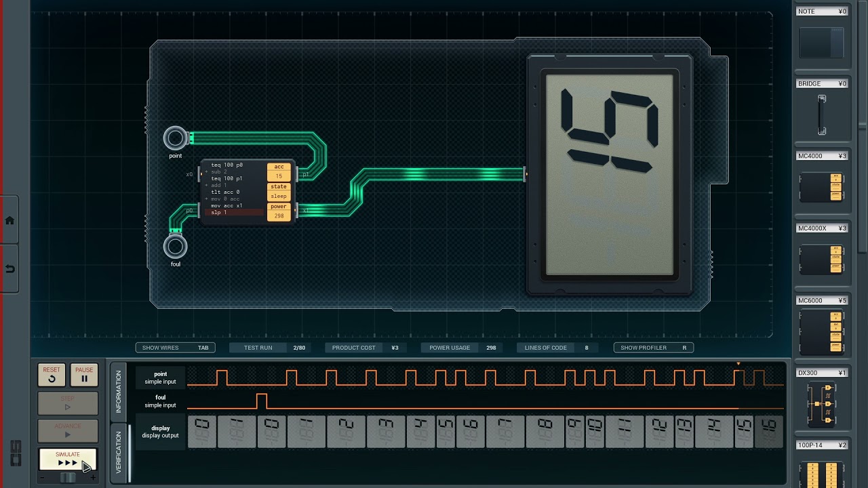This screenshot has width=868, height=488.
Task: Click the undo arrow on left sidebar
Action: (9, 269)
